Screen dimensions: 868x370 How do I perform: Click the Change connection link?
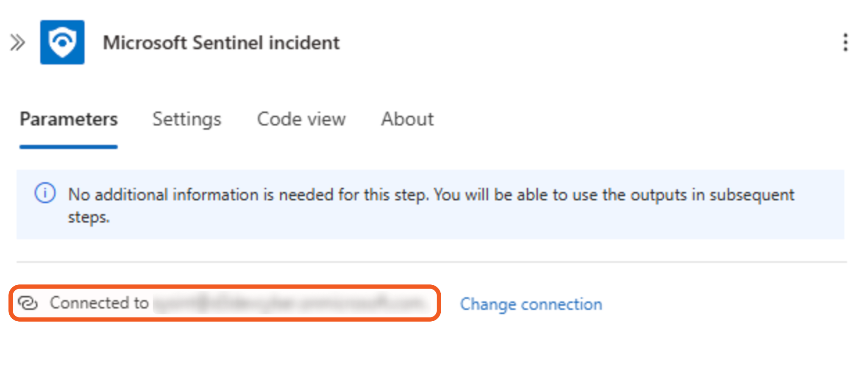tap(531, 304)
